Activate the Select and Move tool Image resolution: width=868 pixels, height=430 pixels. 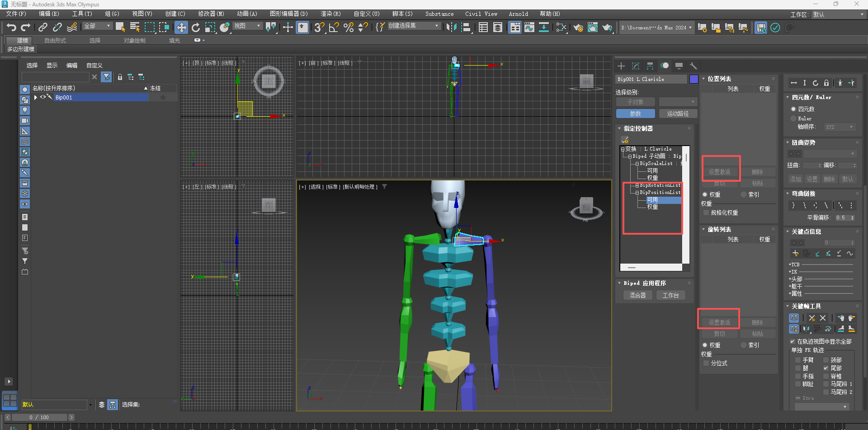pyautogui.click(x=181, y=28)
